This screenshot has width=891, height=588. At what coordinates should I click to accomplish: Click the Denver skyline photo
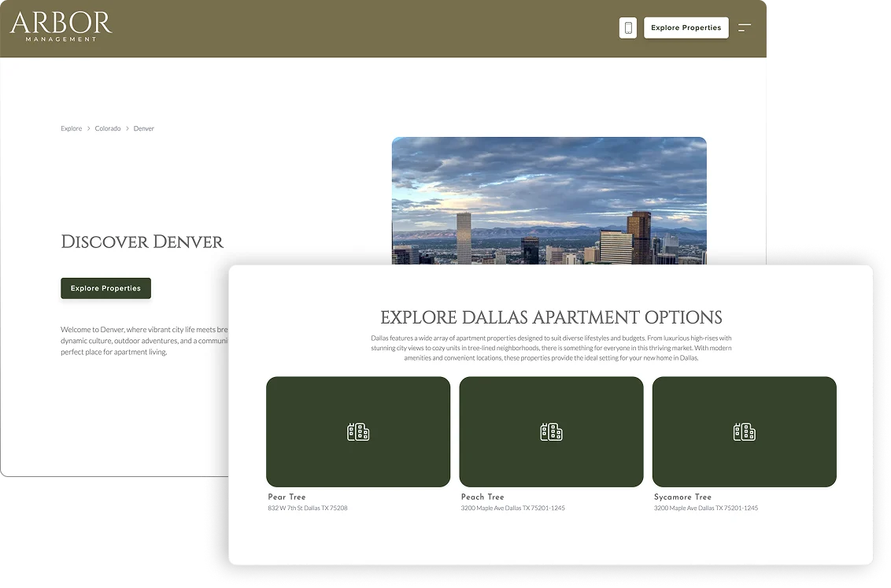click(x=549, y=201)
